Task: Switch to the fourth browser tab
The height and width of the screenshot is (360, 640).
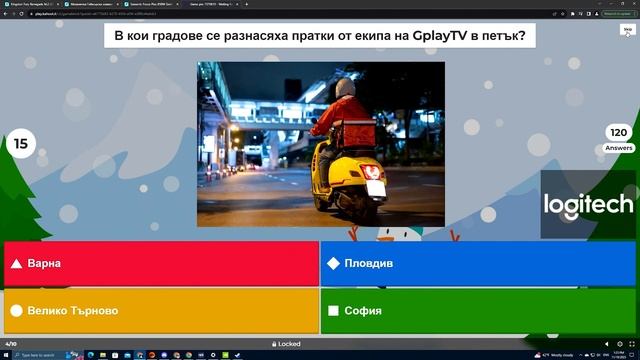Action: point(211,4)
